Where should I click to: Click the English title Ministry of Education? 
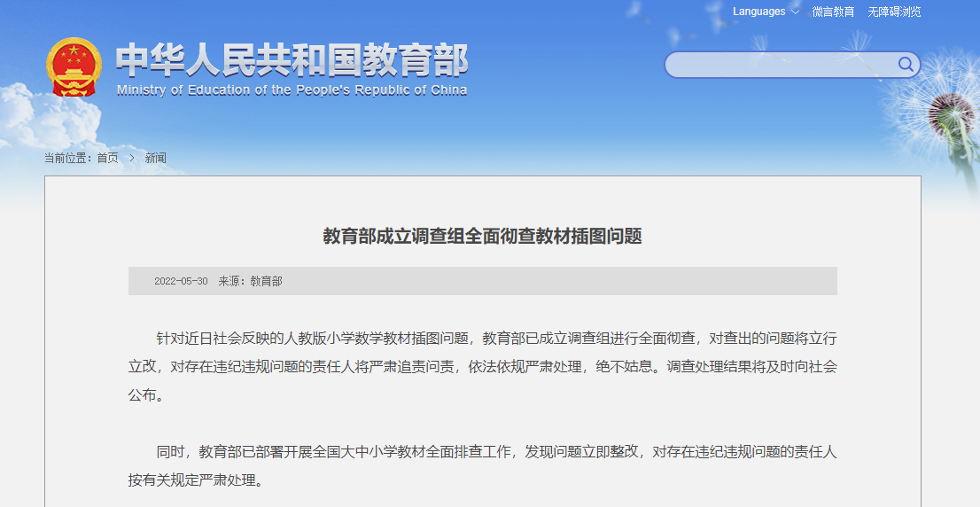pos(292,90)
